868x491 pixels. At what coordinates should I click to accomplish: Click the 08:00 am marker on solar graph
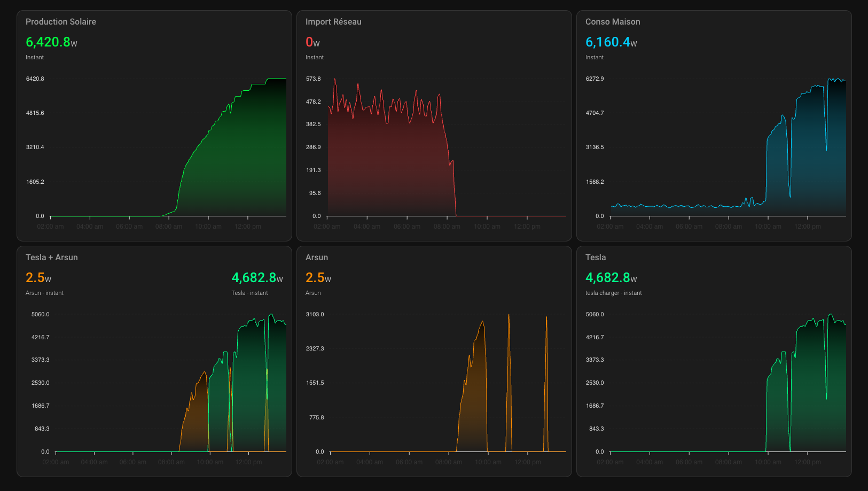click(x=169, y=227)
